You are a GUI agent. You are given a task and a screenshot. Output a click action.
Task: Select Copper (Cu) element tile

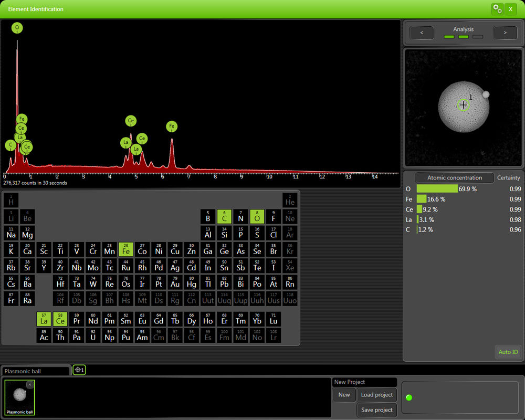pos(175,249)
